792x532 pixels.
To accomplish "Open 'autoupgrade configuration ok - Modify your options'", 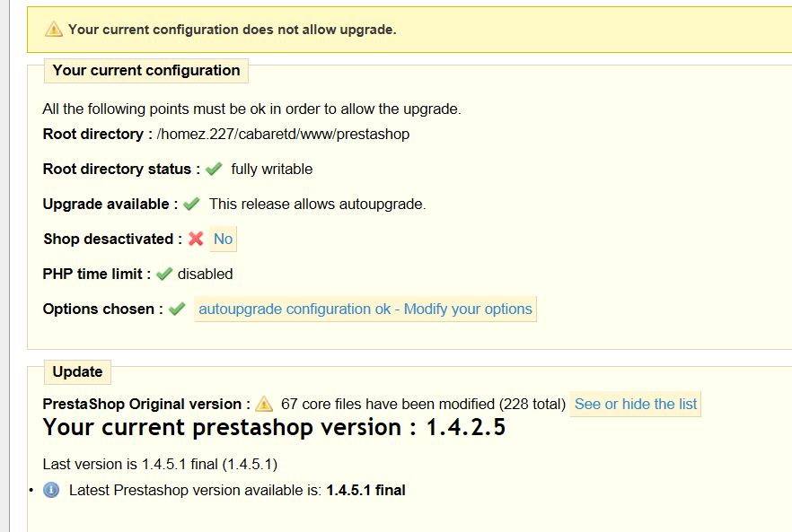I will (x=365, y=309).
